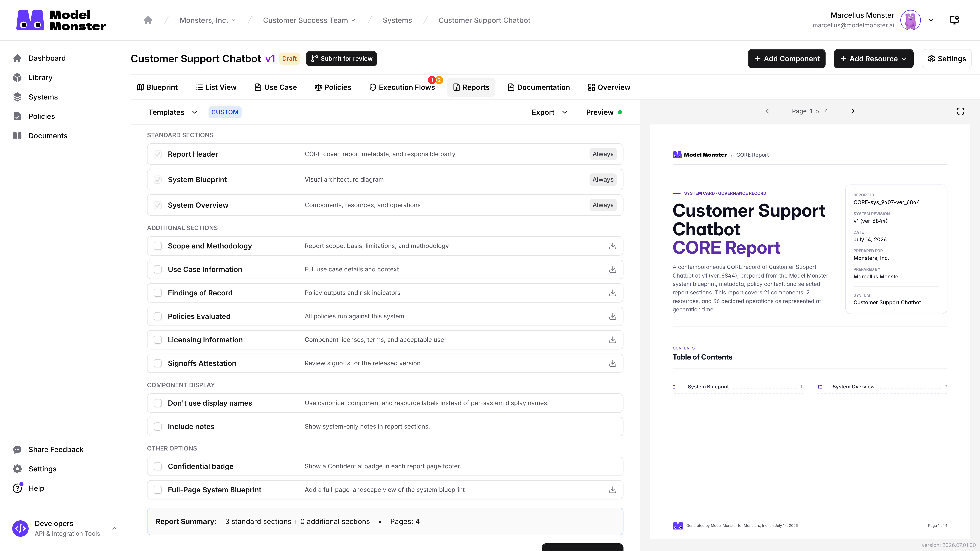Download Full-Page System Blueprint

612,490
